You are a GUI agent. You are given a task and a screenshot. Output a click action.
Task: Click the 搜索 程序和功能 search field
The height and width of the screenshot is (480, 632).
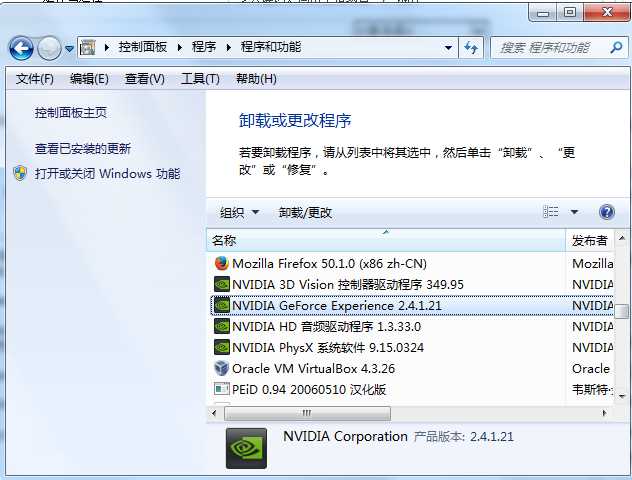coord(551,48)
